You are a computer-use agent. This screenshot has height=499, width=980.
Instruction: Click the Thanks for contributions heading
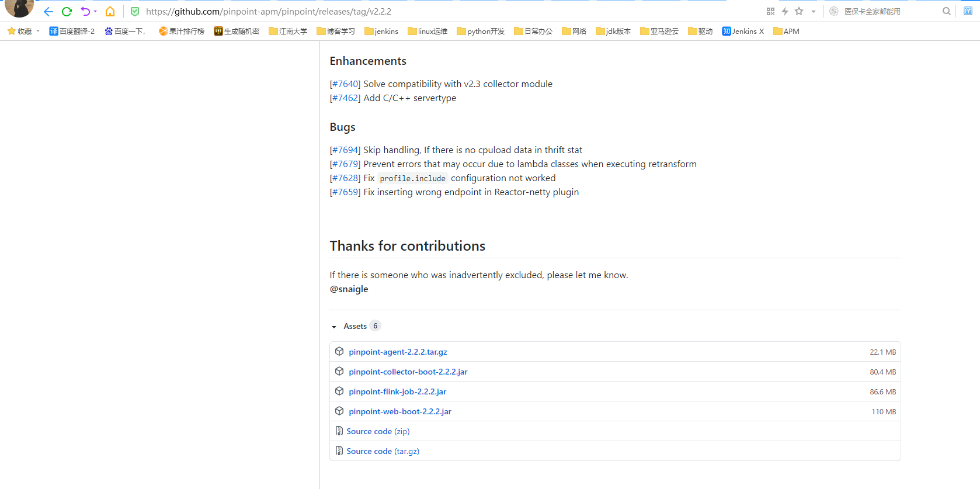408,246
